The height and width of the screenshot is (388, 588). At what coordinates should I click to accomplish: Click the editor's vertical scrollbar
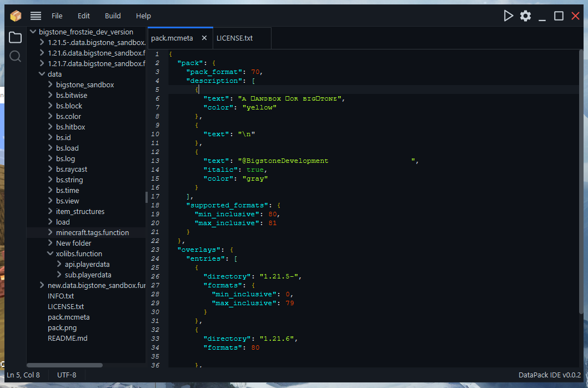pos(581,182)
